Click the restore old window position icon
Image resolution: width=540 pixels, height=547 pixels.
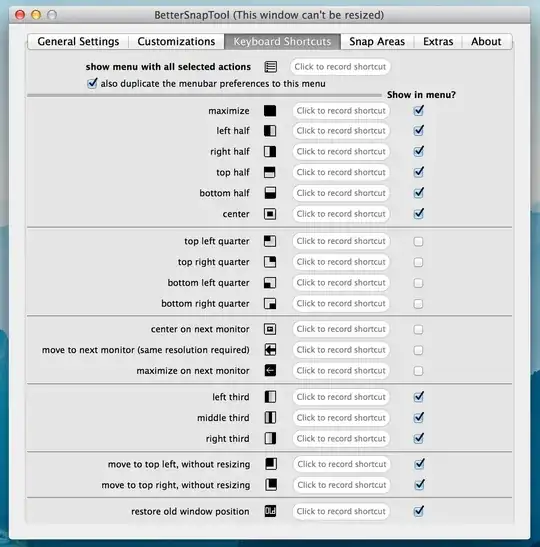tap(270, 511)
